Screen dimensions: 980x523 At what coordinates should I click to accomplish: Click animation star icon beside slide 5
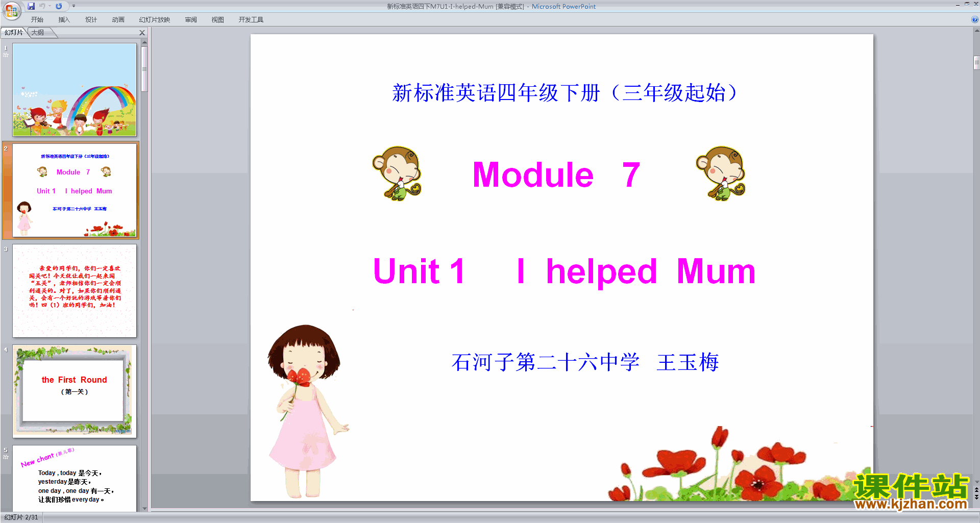click(6, 457)
